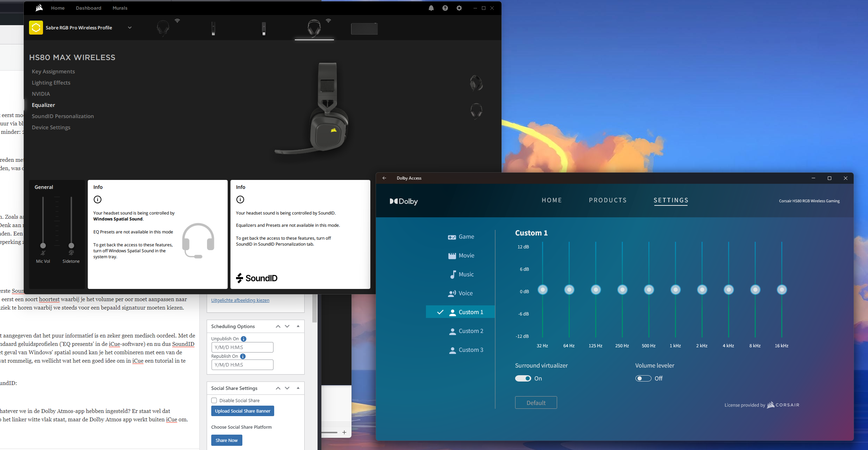Click the lower headset view thumbnail
This screenshot has height=450, width=868.
tap(476, 111)
